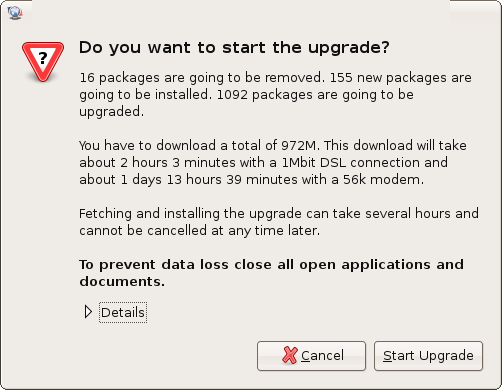This screenshot has height=390, width=502.
Task: Click the empty title bar of the dialog
Action: coord(240,12)
